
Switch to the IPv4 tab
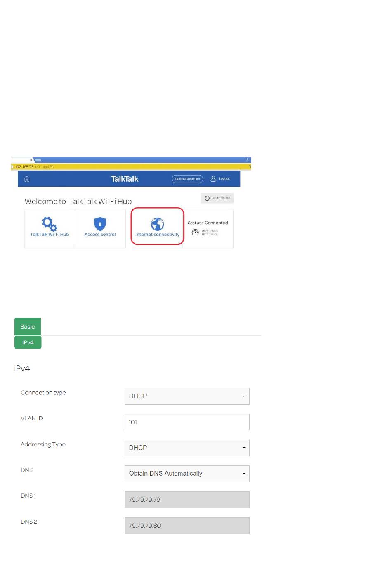(x=28, y=342)
